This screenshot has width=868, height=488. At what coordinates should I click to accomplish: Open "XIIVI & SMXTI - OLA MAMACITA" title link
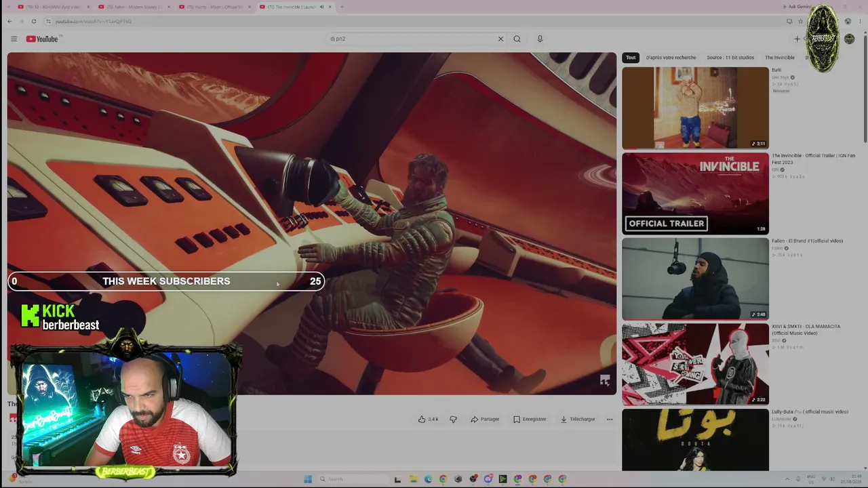tap(806, 330)
